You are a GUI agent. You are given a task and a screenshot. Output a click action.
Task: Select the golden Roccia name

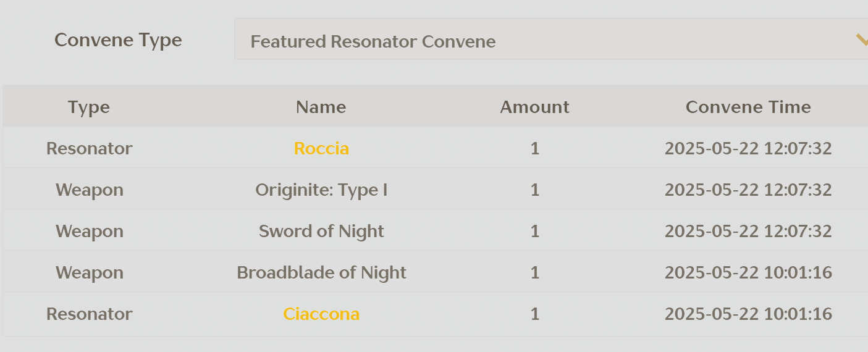click(x=321, y=148)
